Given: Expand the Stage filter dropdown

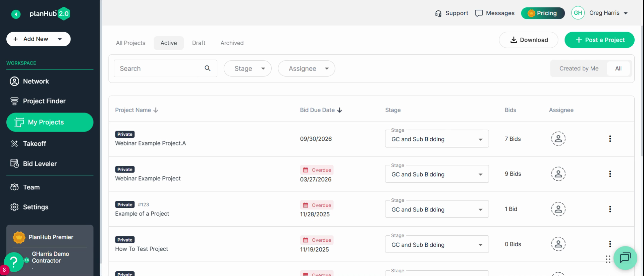Looking at the screenshot, I should pos(248,68).
